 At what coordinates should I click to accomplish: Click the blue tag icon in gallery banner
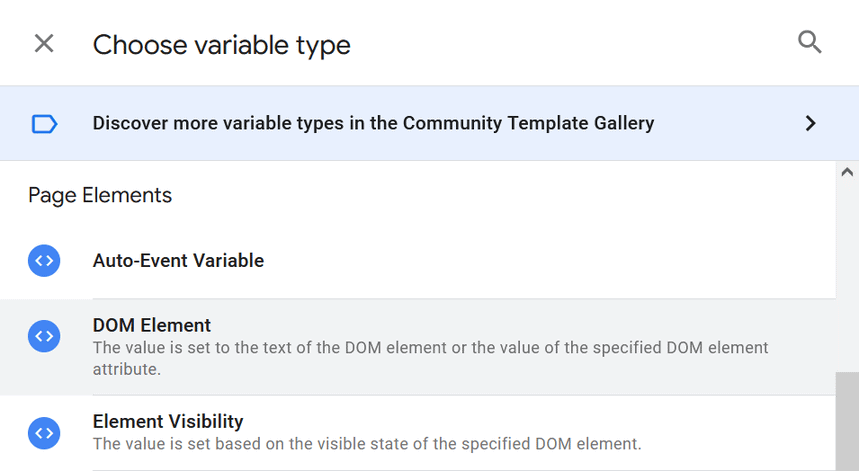click(x=44, y=124)
